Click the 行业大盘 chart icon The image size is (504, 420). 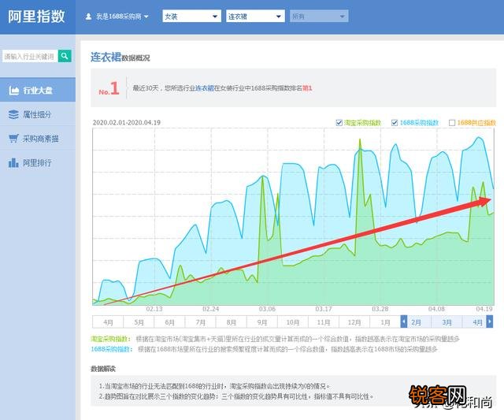click(x=14, y=91)
